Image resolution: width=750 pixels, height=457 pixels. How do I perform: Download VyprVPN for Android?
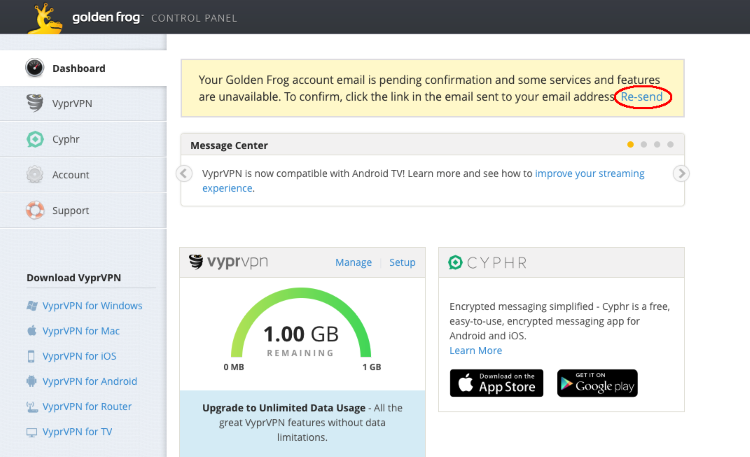tap(90, 381)
